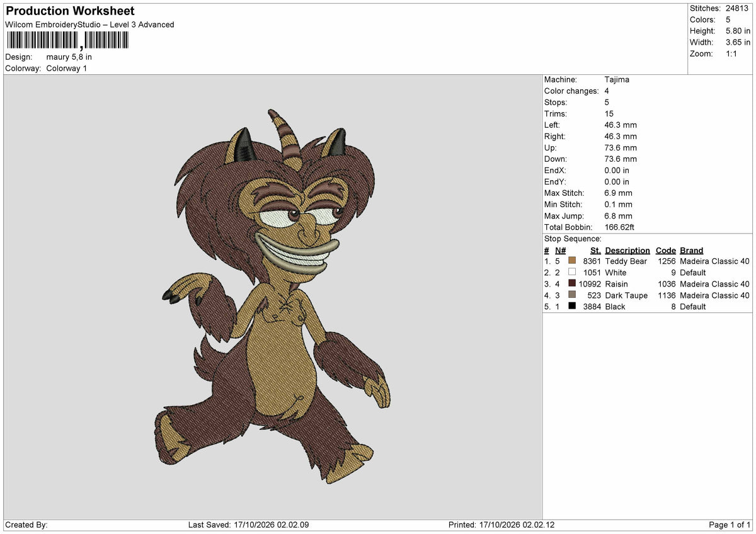The image size is (756, 534).
Task: Click code 1136 in Dark Taupe row
Action: (665, 295)
